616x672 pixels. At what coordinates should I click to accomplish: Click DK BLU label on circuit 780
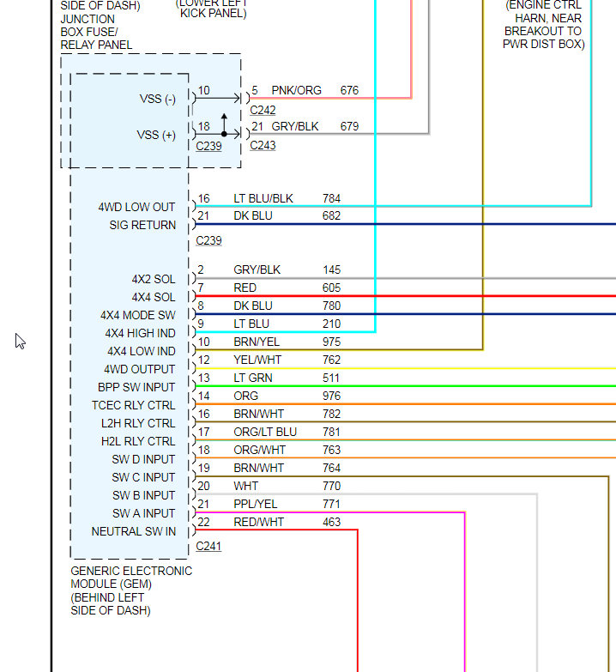tap(253, 306)
